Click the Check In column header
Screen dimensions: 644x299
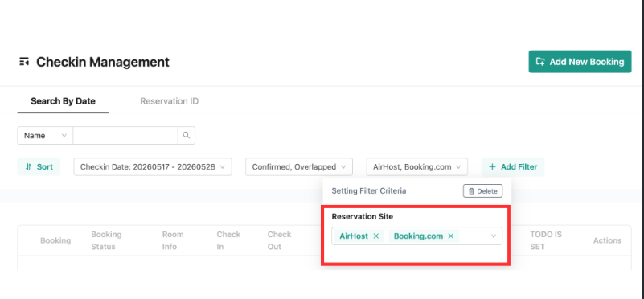pyautogui.click(x=229, y=240)
